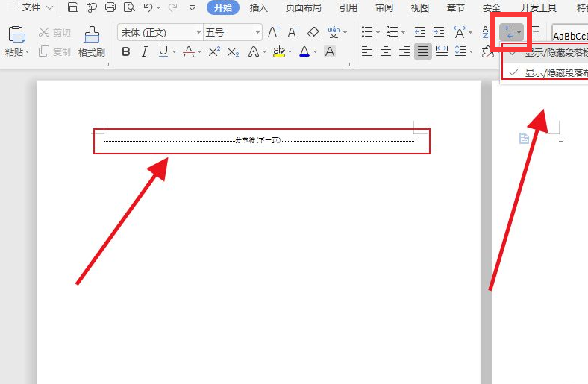
Task: Click the Chinese layout A icon
Action: click(x=460, y=32)
